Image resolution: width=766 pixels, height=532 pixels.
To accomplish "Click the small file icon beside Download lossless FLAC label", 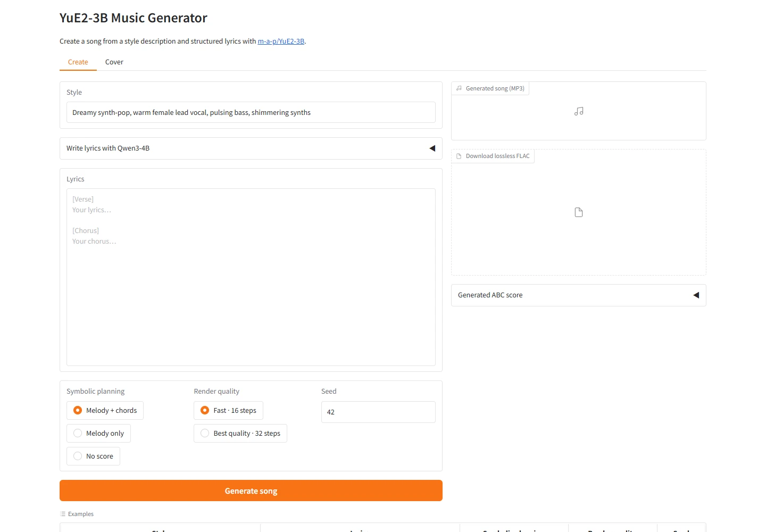I will point(459,156).
